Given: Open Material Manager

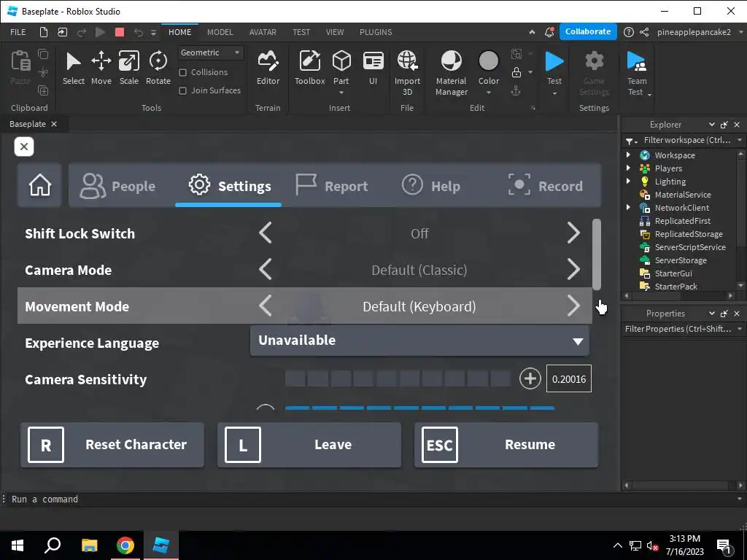Looking at the screenshot, I should (x=451, y=73).
